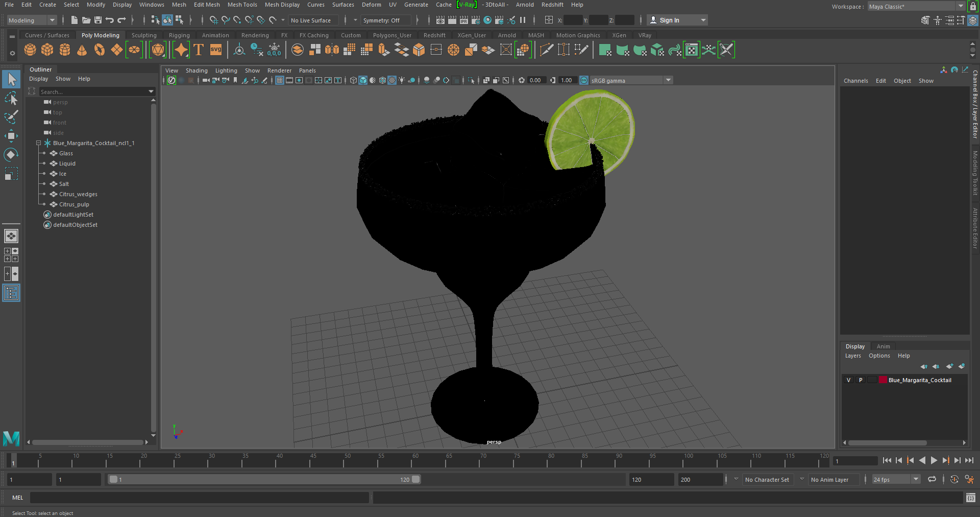Click the play forward button

tap(934, 460)
